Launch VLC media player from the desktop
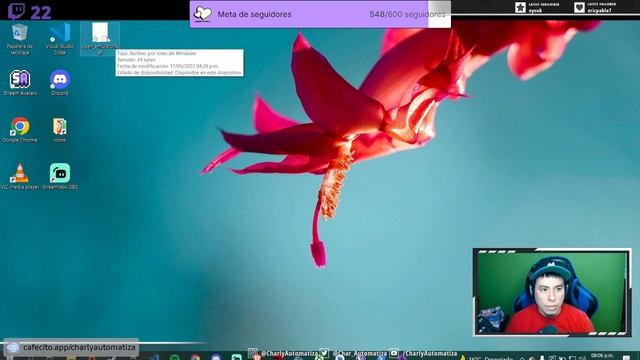The width and height of the screenshot is (640, 360). pyautogui.click(x=20, y=176)
